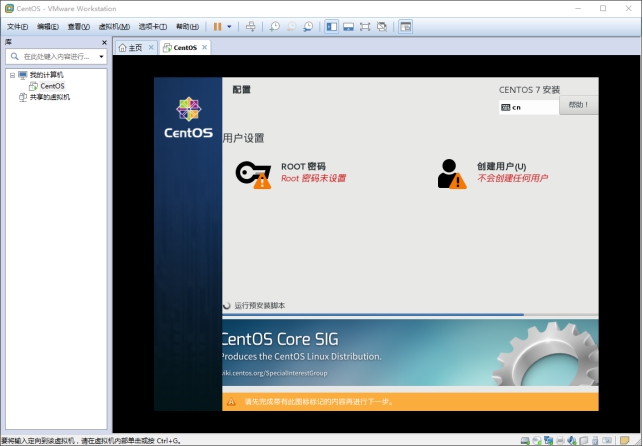Click the 不会创建任何用户 warning text

tap(512, 178)
